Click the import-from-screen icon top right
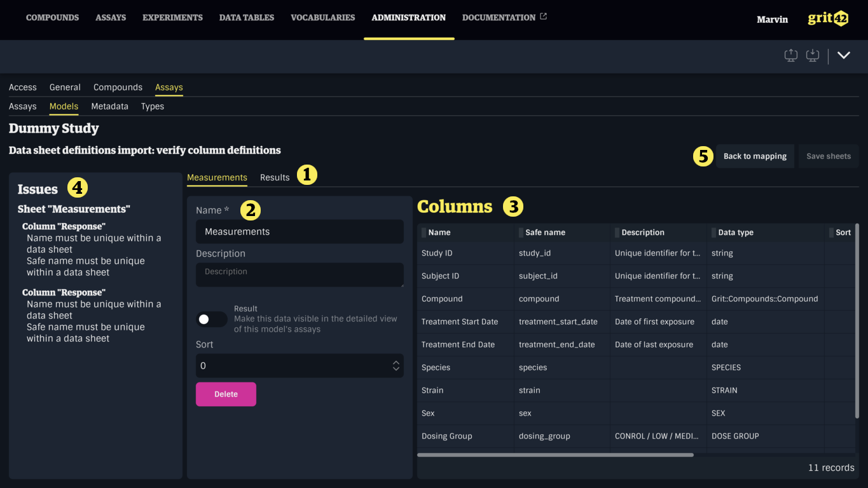Viewport: 868px width, 488px height. pos(812,55)
